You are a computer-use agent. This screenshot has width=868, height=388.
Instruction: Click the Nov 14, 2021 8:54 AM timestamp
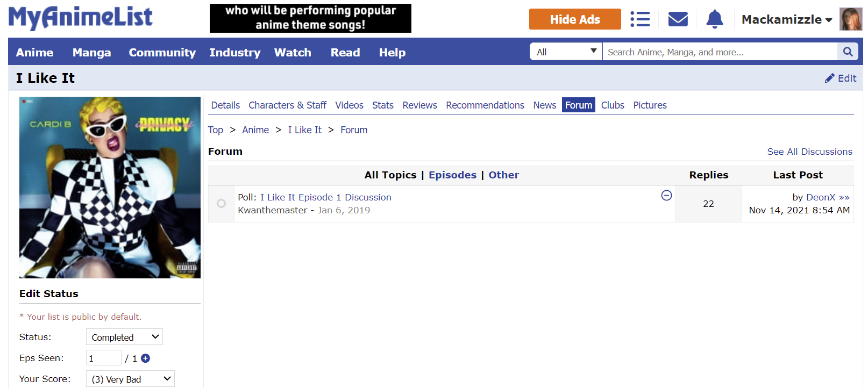pos(799,210)
